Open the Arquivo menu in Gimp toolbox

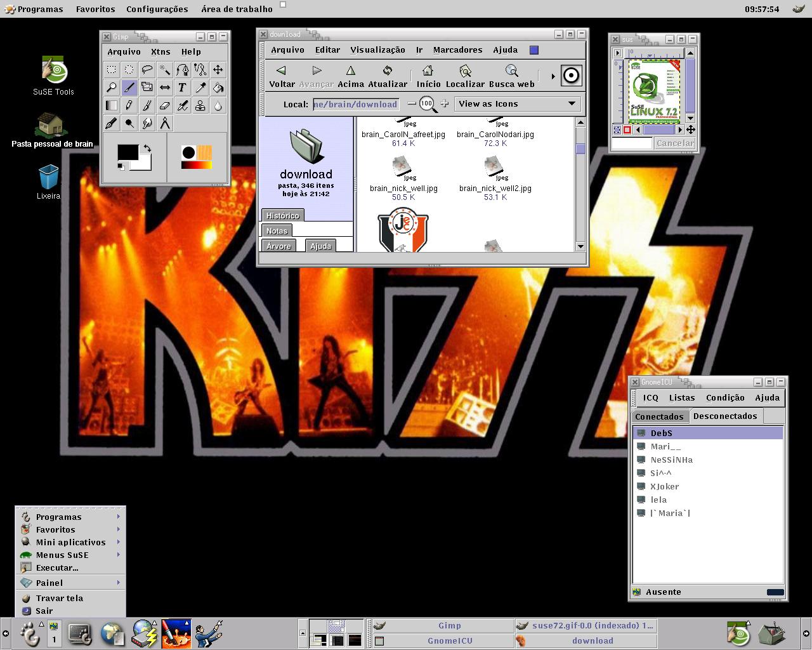[x=124, y=52]
